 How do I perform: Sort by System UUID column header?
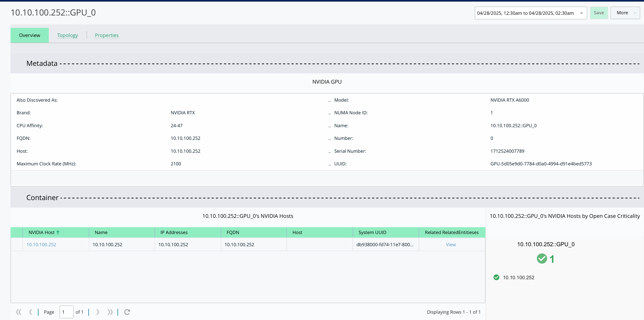click(x=386, y=232)
